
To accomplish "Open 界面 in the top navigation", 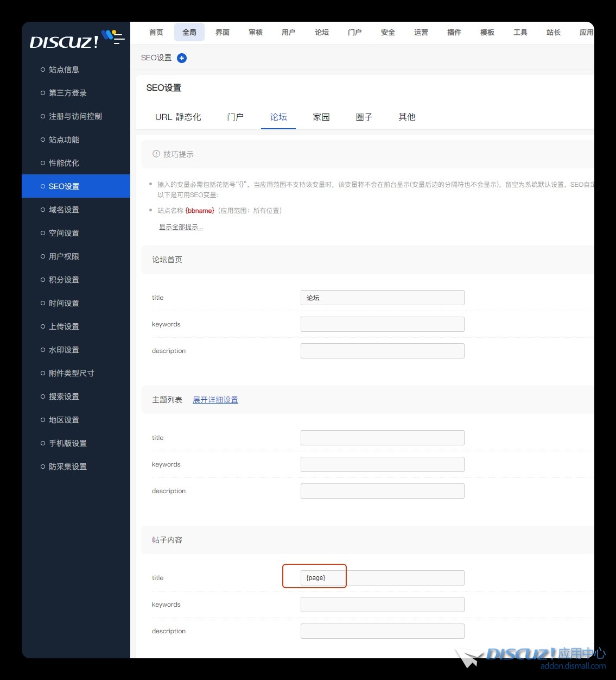I will [x=223, y=33].
